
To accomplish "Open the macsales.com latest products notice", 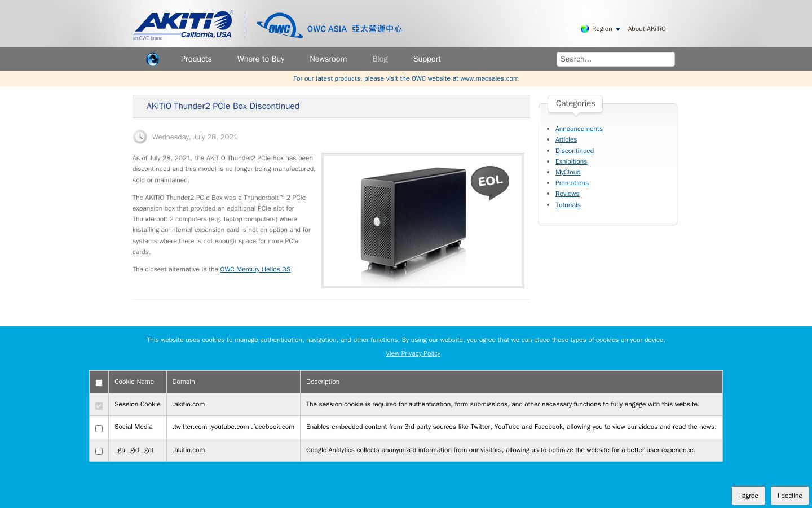I will click(406, 78).
